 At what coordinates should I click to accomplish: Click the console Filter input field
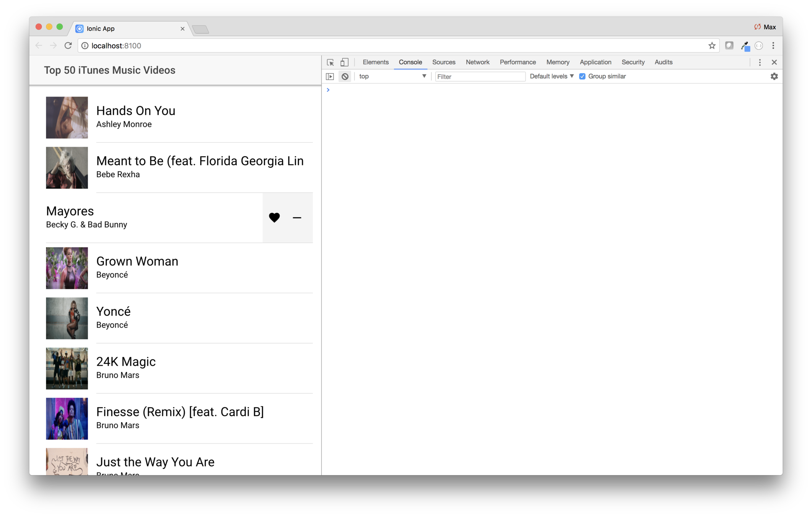pyautogui.click(x=480, y=77)
